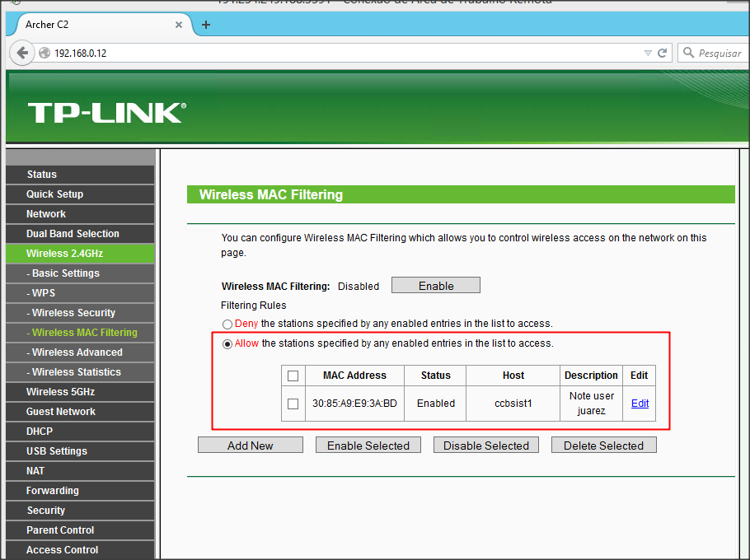Open Wireless MAC Filtering submenu
750x560 pixels.
(81, 333)
